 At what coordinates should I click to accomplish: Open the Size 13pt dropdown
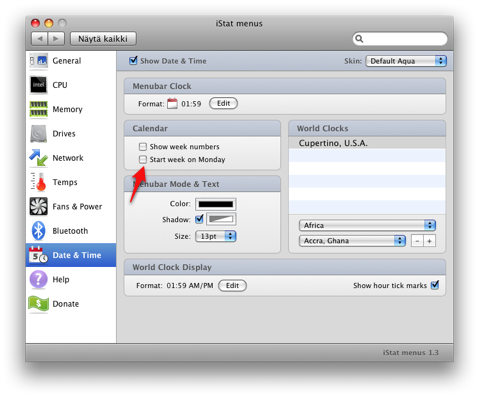click(216, 236)
